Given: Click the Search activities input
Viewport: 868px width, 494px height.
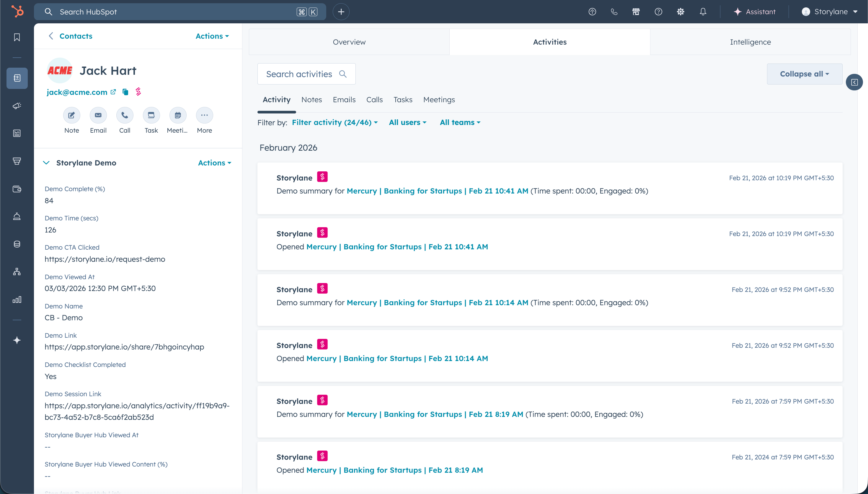Looking at the screenshot, I should click(306, 74).
